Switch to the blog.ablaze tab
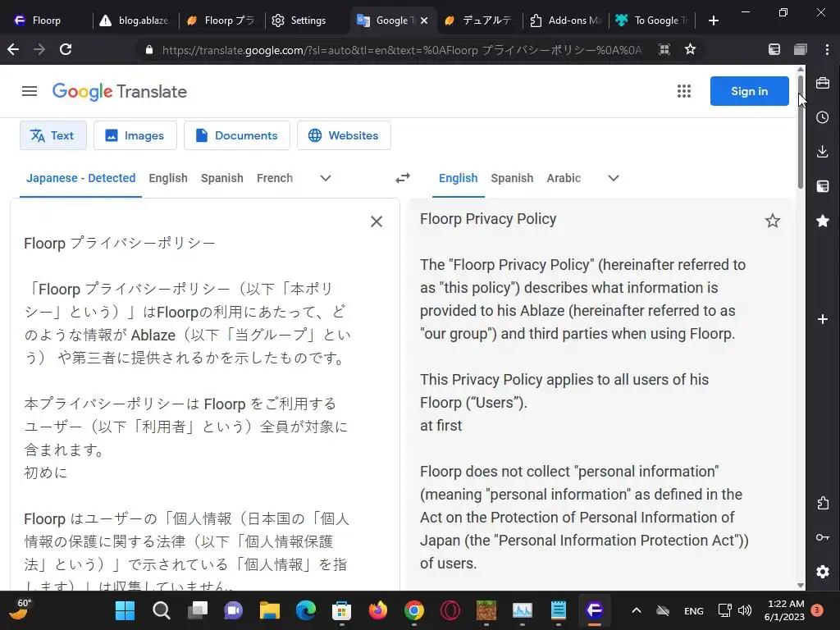 [x=135, y=21]
